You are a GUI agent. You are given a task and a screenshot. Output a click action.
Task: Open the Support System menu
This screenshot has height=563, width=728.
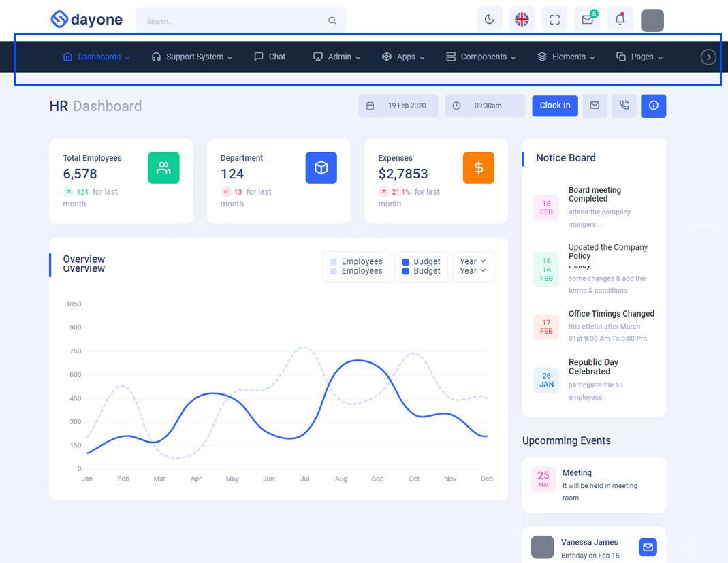click(192, 57)
